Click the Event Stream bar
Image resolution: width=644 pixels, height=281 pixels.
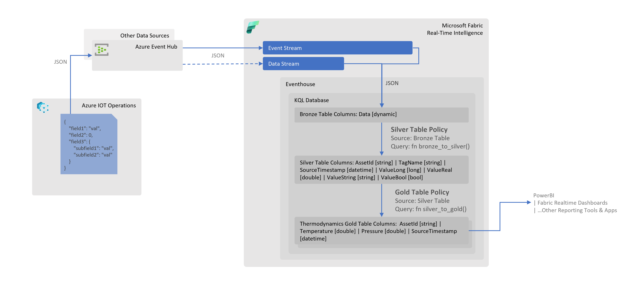[x=337, y=48]
